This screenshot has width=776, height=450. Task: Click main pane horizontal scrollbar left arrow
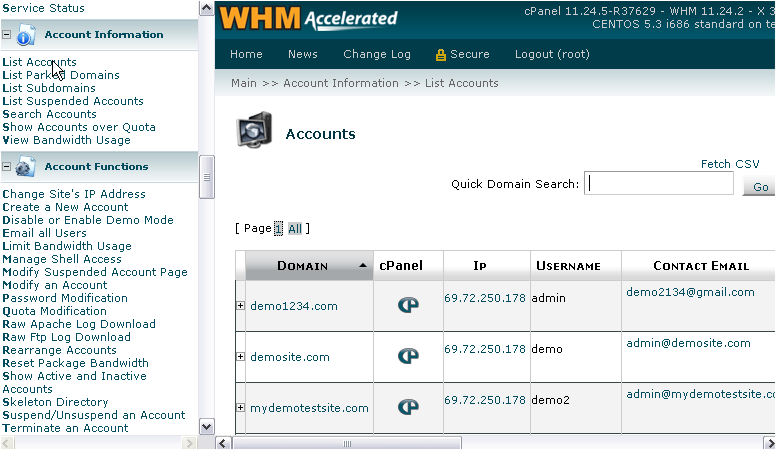pyautogui.click(x=223, y=443)
